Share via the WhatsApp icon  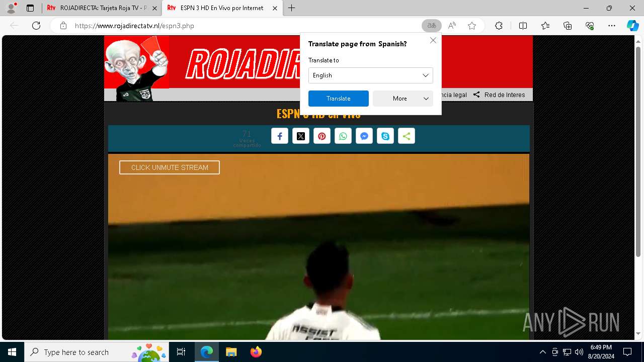click(x=343, y=136)
